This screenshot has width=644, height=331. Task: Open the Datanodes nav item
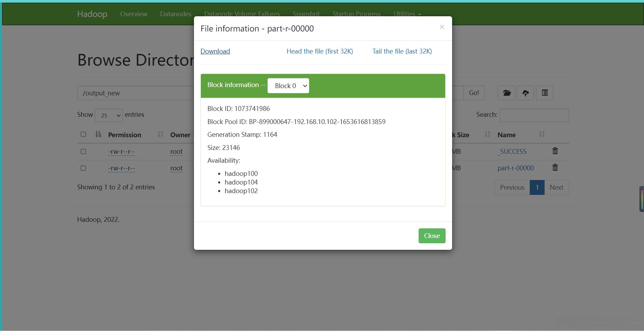(x=176, y=14)
